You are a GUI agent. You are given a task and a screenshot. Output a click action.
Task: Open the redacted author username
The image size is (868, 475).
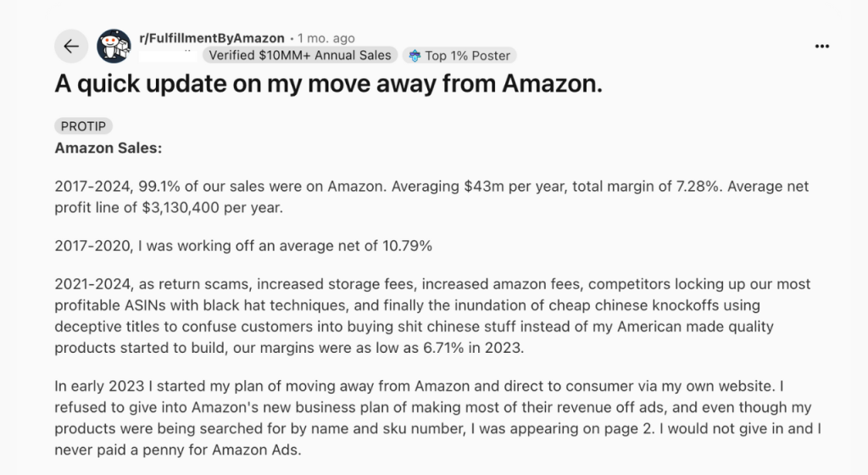click(169, 55)
